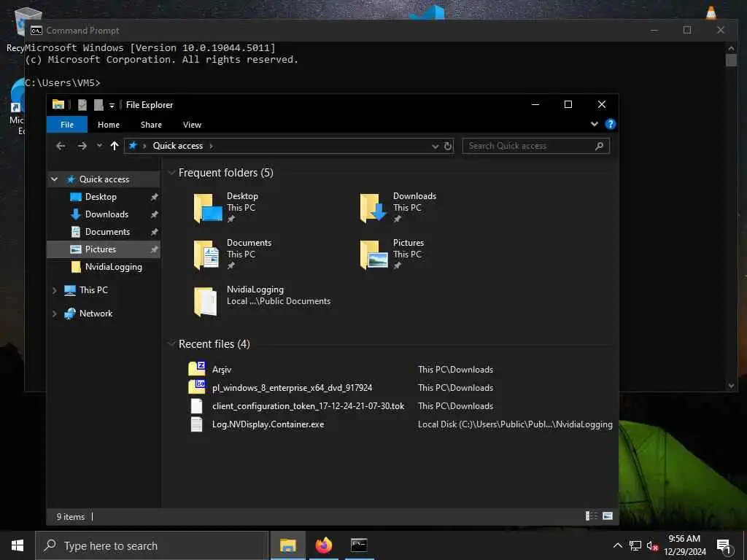Open the Documents frequent folder icon

(x=208, y=254)
